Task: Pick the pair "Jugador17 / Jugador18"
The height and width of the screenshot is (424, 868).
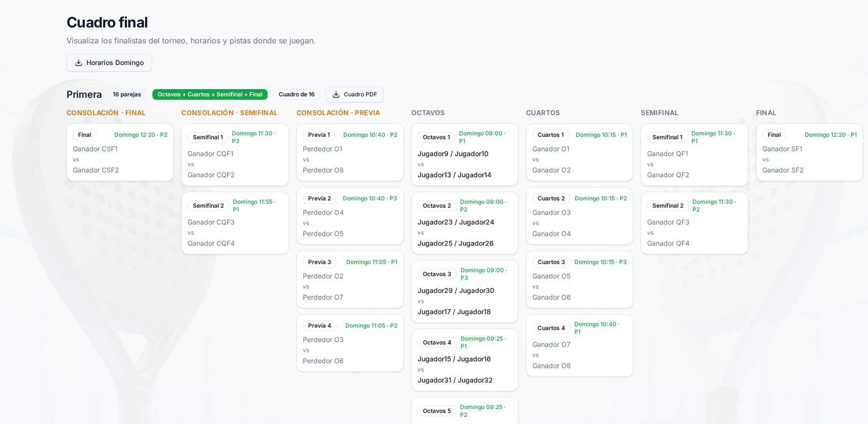Action: coord(454,312)
